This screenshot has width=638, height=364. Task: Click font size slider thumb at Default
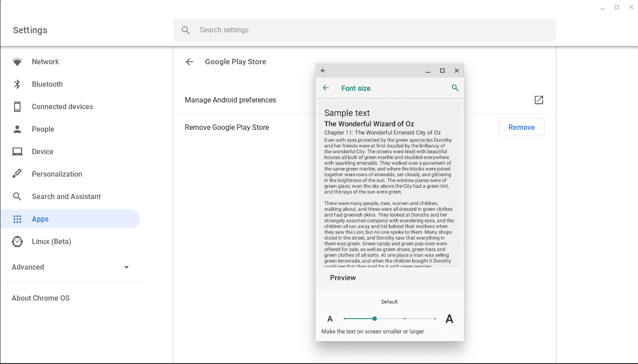[x=375, y=319]
